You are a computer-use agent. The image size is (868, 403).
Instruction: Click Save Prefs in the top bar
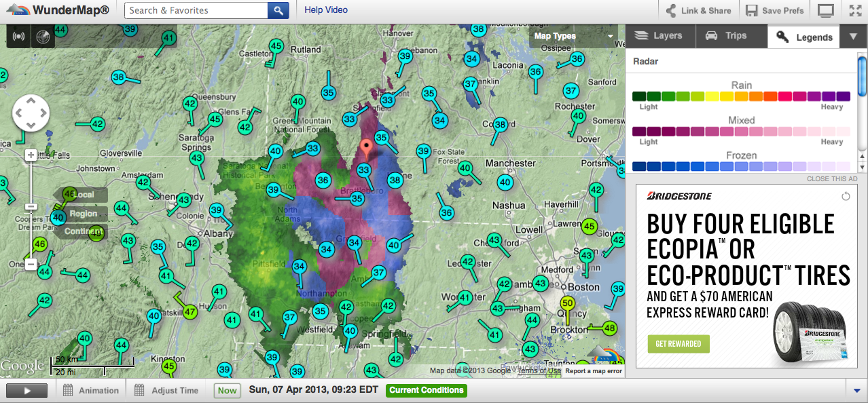(775, 10)
